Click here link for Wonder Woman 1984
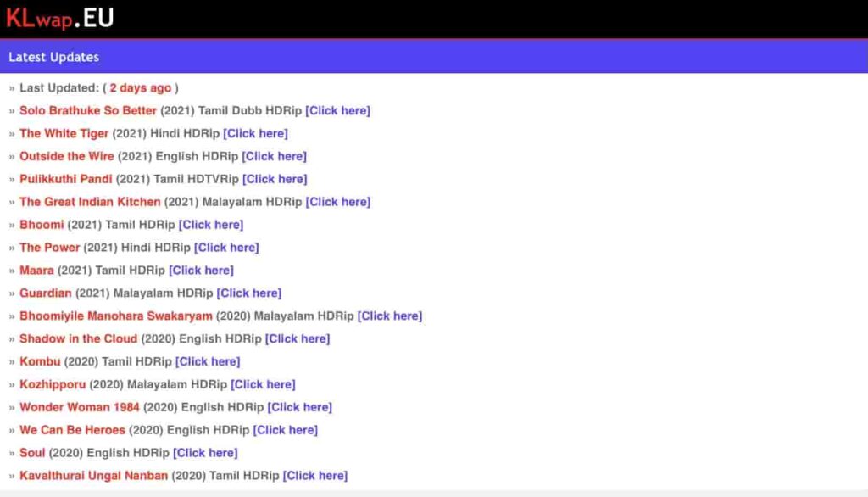 coord(300,407)
